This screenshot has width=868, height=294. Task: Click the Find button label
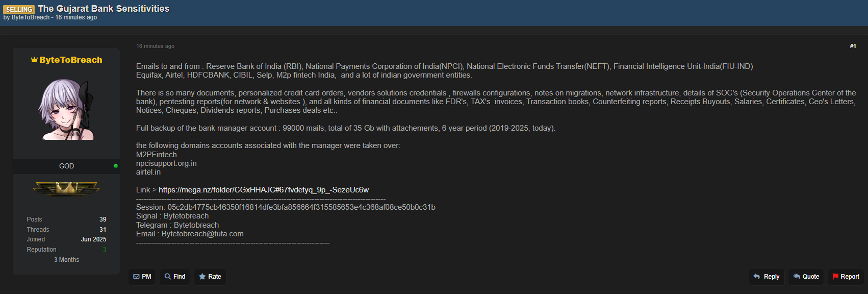180,277
